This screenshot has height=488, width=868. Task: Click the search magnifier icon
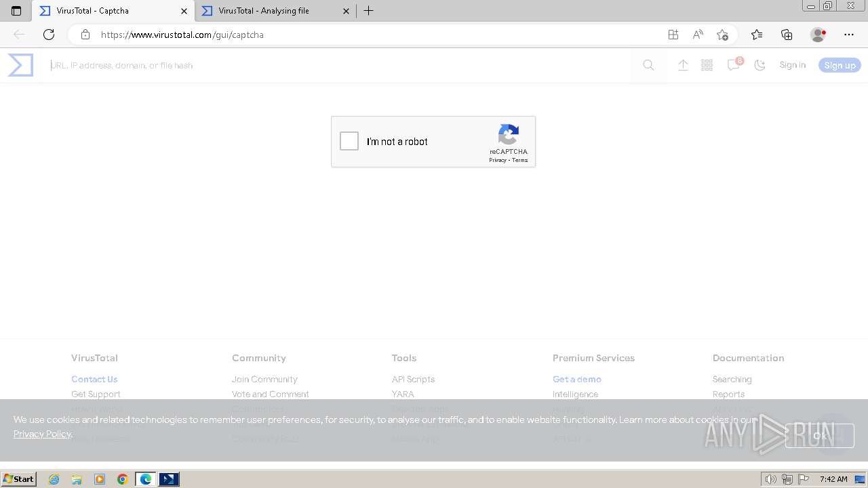pos(648,65)
